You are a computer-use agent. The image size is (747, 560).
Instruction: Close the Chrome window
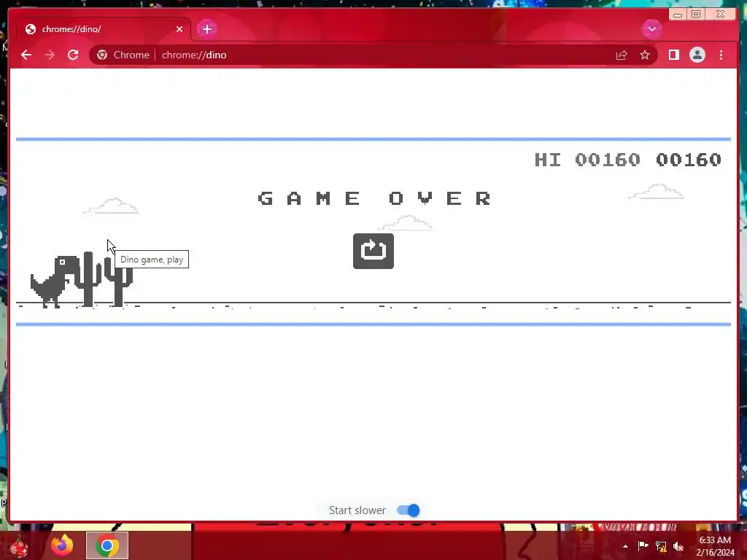pos(721,14)
